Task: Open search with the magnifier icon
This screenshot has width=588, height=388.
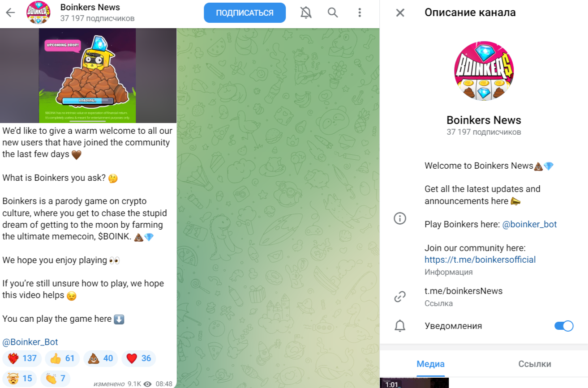Action: [333, 13]
